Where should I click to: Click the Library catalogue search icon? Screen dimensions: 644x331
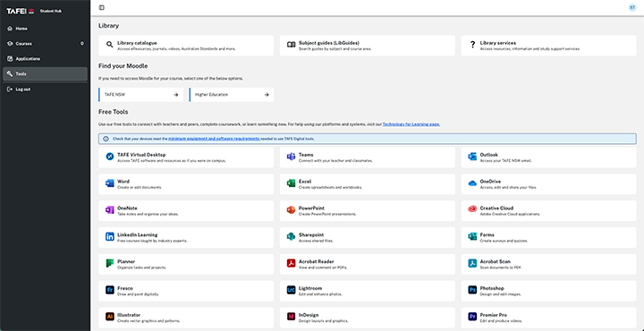click(110, 45)
